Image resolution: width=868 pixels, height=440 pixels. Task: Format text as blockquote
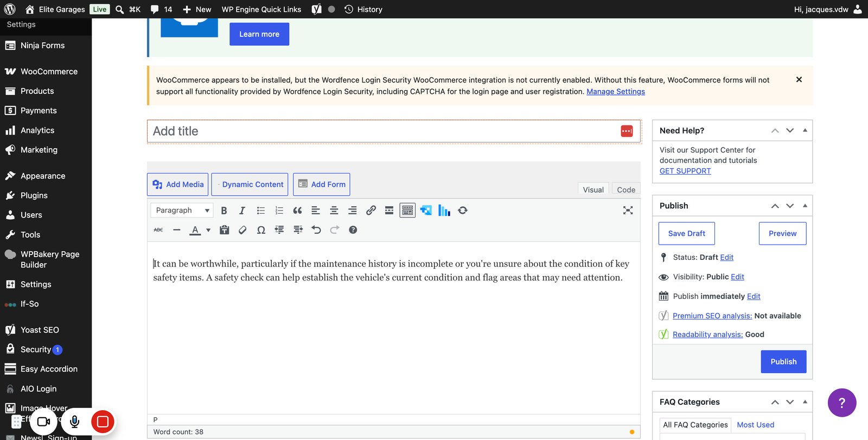pos(297,211)
